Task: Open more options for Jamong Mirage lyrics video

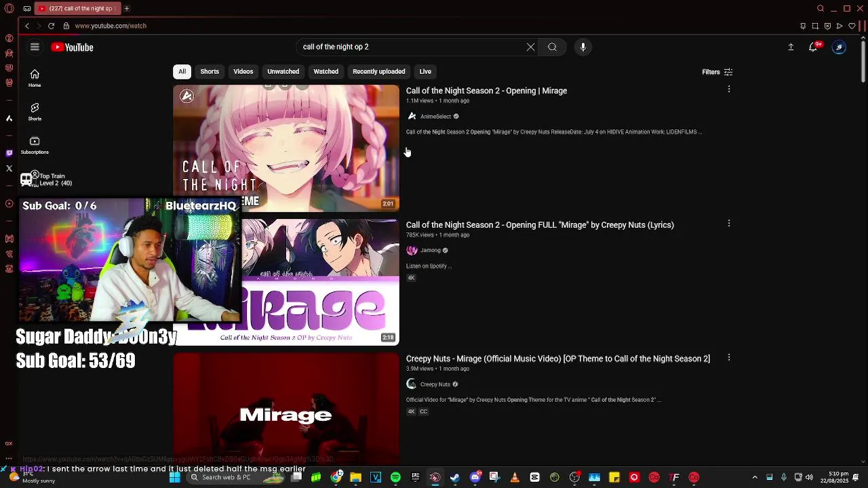Action: [x=729, y=223]
